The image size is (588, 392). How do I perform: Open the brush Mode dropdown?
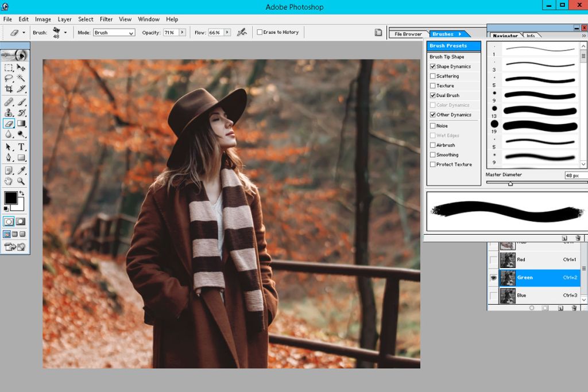coord(130,33)
